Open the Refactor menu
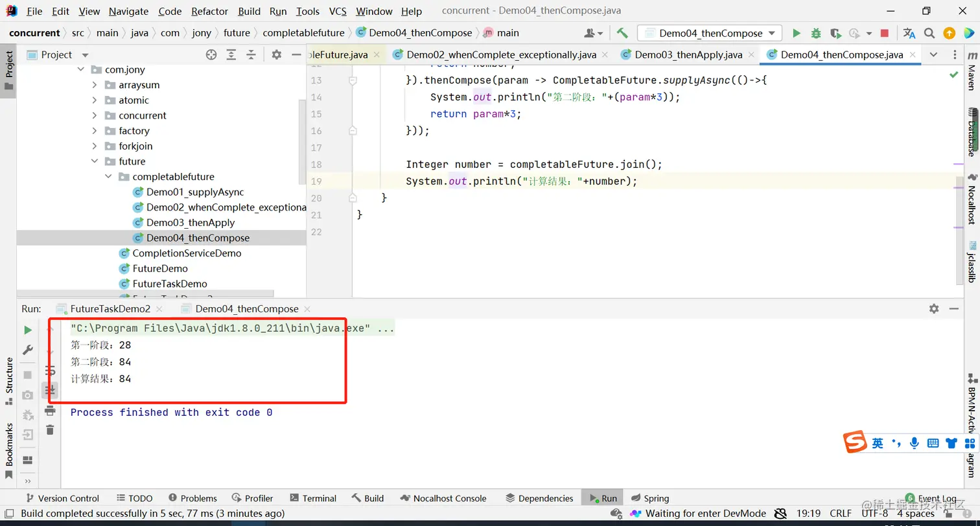Screen dimensions: 980x526 point(210,11)
